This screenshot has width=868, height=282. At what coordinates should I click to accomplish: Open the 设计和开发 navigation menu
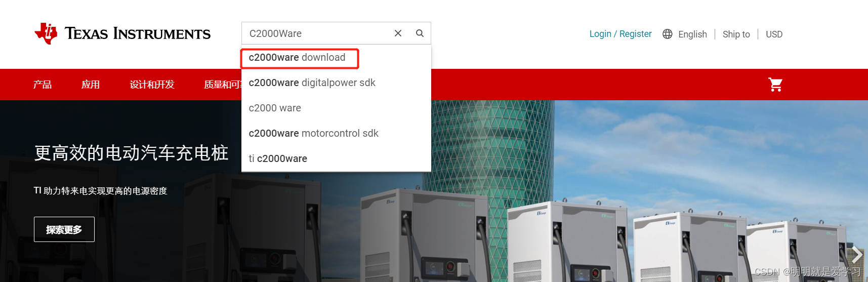point(152,85)
